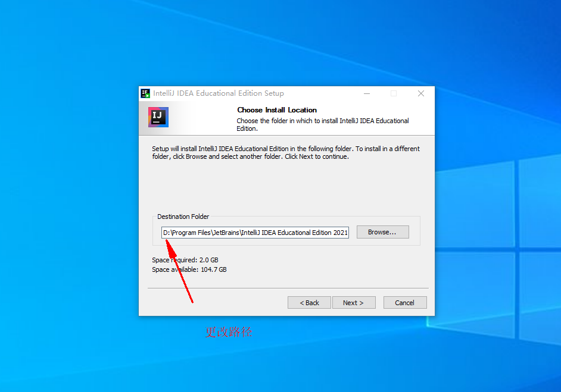
Task: Click 'Choose the folder in which to install' subtitle
Action: tap(323, 124)
